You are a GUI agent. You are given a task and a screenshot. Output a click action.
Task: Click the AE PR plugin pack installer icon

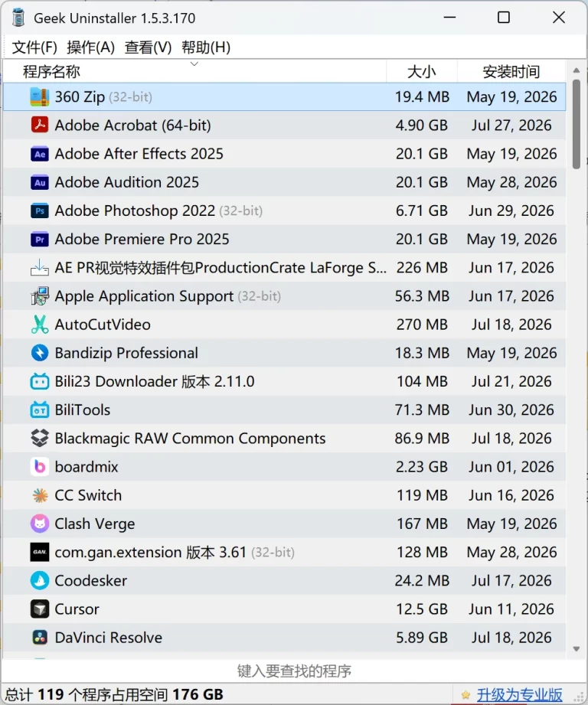point(40,267)
